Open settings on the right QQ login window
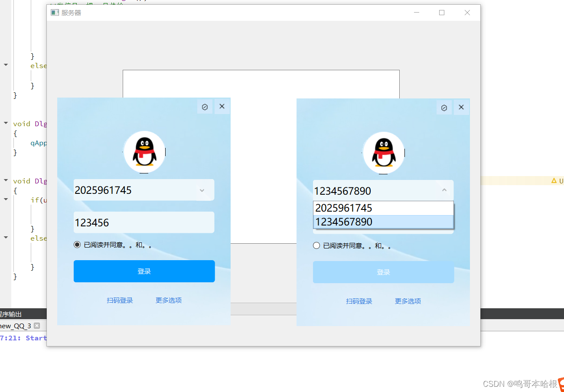 point(444,107)
